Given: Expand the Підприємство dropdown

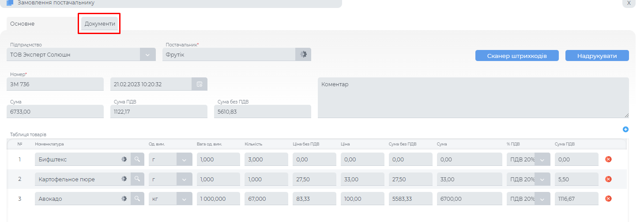Looking at the screenshot, I should [147, 54].
